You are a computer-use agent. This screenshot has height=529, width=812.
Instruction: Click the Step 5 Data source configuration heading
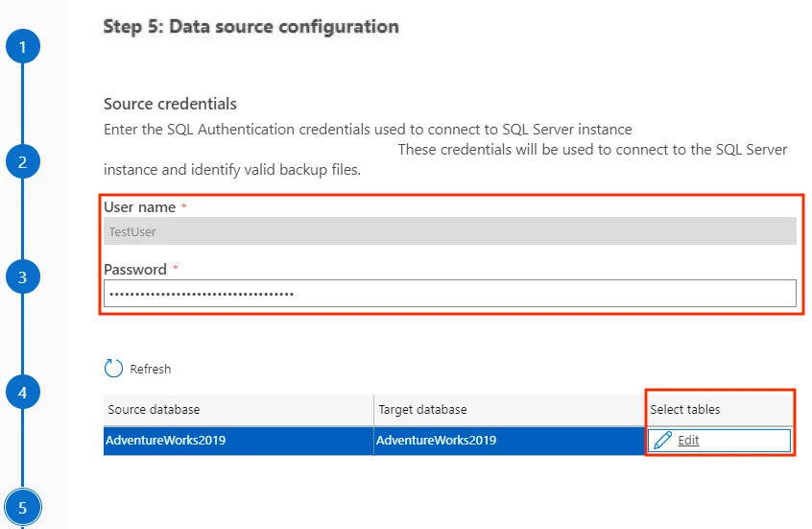pyautogui.click(x=251, y=26)
